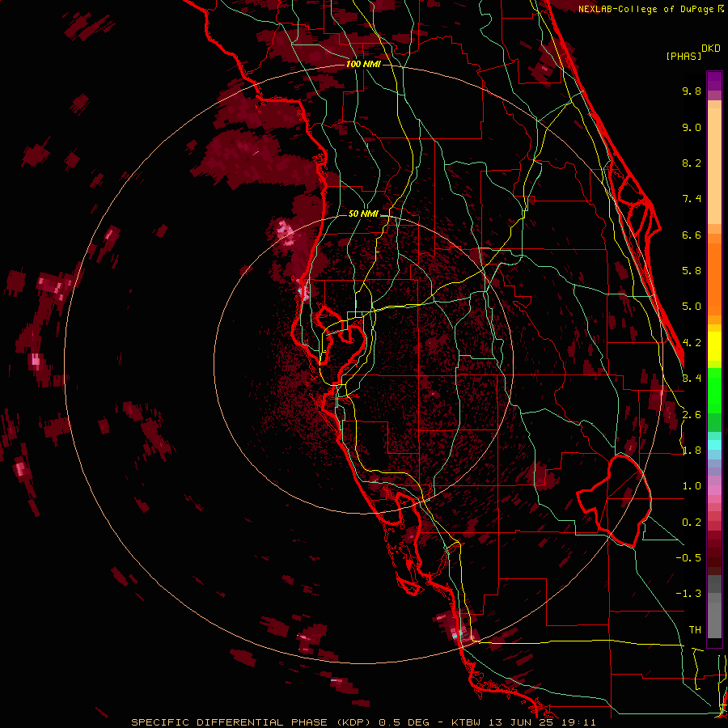Click the 7.4 value on color scale

692,199
